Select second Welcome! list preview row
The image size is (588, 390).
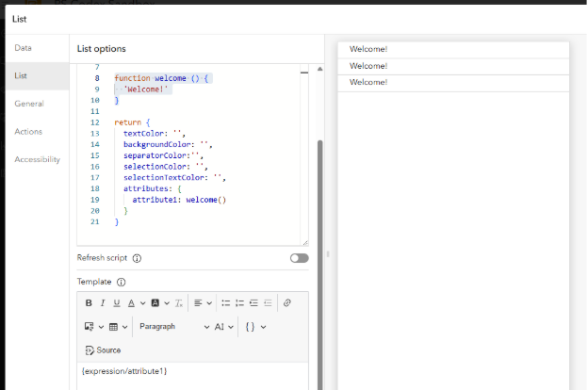pyautogui.click(x=453, y=66)
